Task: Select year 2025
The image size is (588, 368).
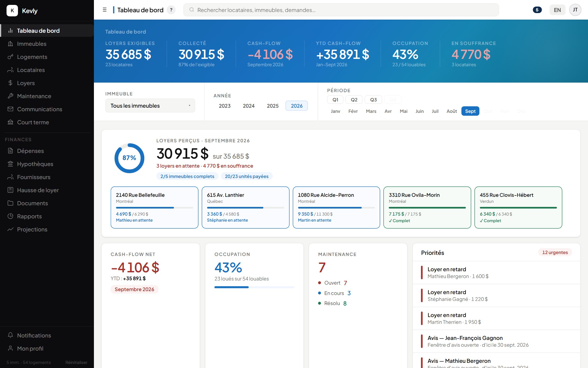Action: click(x=272, y=106)
